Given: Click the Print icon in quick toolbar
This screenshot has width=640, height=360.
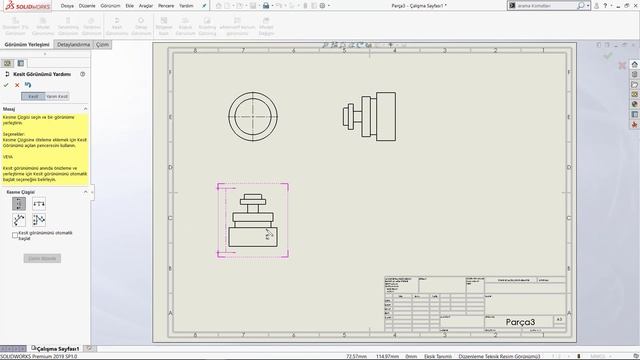Looking at the screenshot, I should click(x=266, y=6).
